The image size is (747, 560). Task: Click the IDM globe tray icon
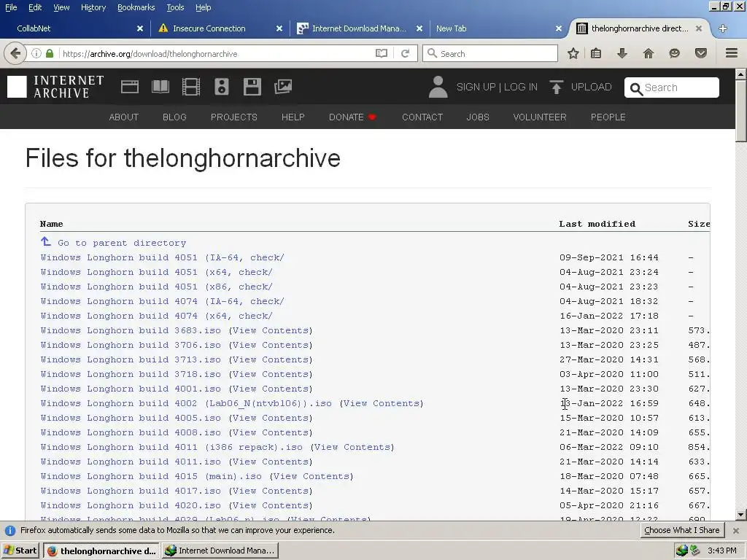click(681, 551)
